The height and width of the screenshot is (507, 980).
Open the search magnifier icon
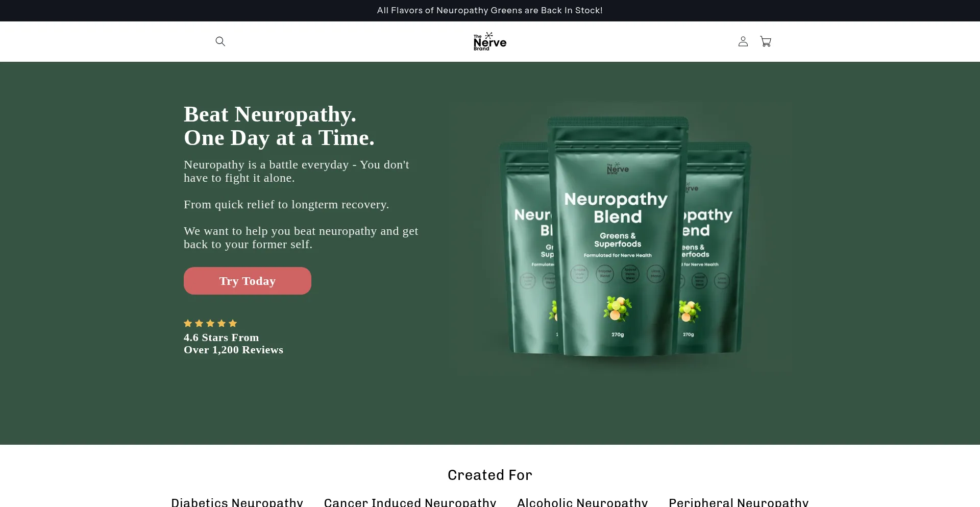(220, 41)
